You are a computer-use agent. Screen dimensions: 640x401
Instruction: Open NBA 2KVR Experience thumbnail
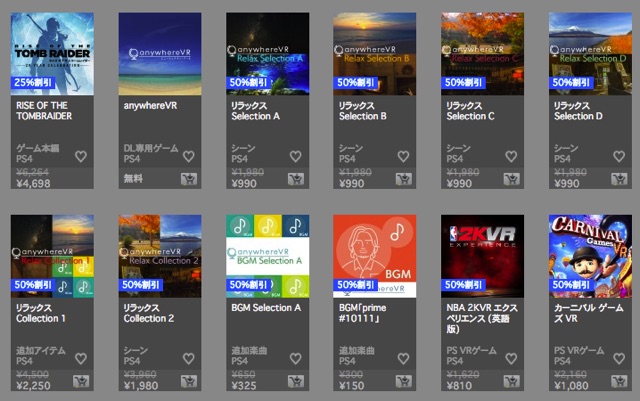click(x=482, y=256)
